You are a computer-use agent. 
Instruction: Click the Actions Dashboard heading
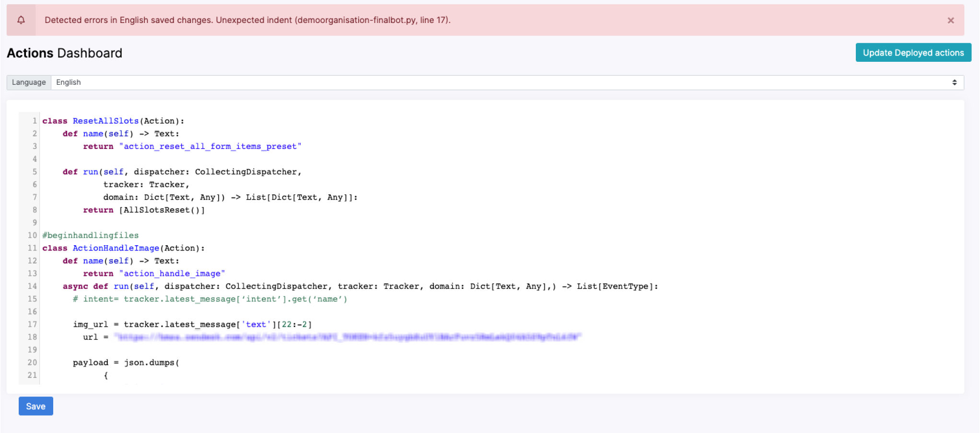click(64, 53)
